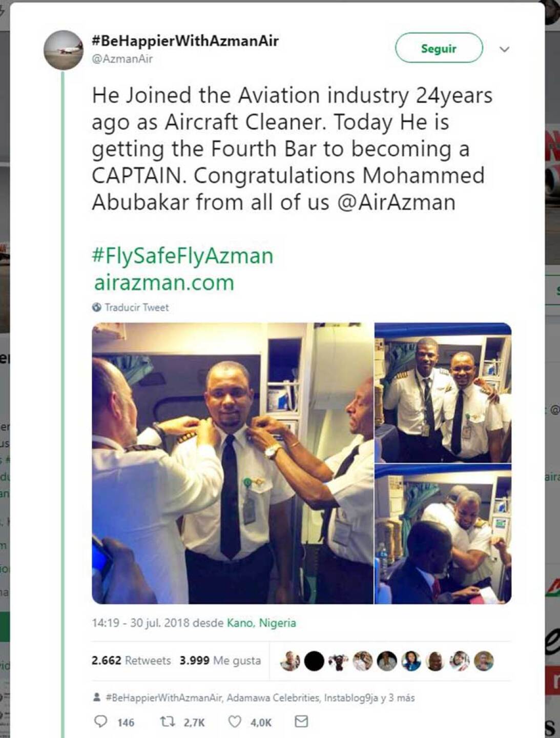Image resolution: width=560 pixels, height=738 pixels.
Task: View the 3.999 Me gusta list
Action: pos(220,660)
